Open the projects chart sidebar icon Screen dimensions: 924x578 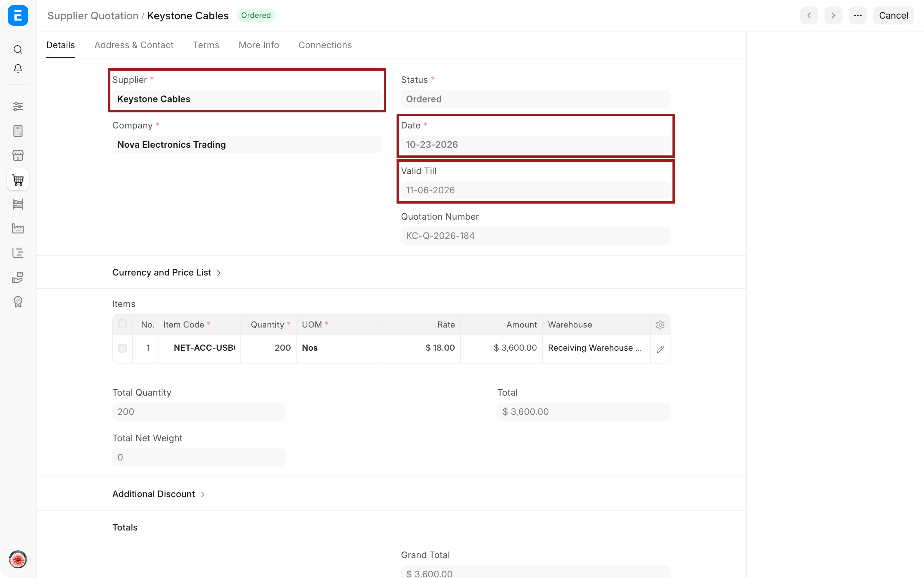(18, 253)
